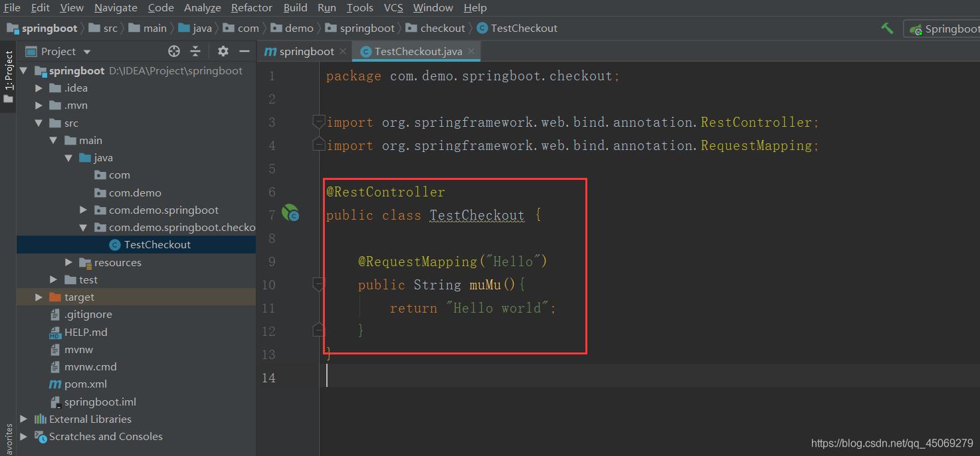Click the Spring bean gutter icon on line 7
This screenshot has width=980, height=456.
pyautogui.click(x=290, y=213)
